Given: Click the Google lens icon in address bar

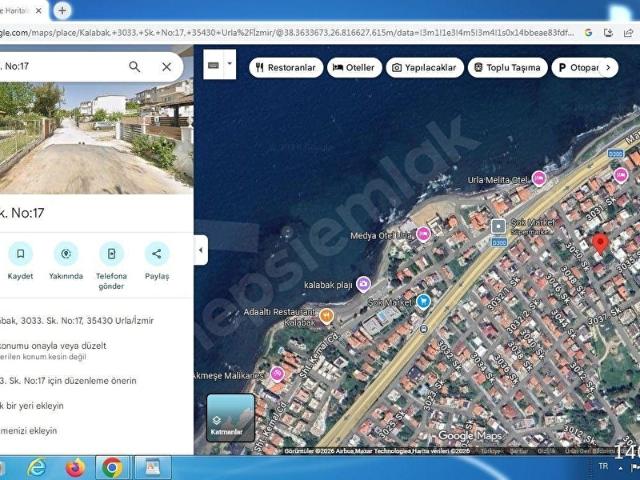Looking at the screenshot, I should [588, 33].
